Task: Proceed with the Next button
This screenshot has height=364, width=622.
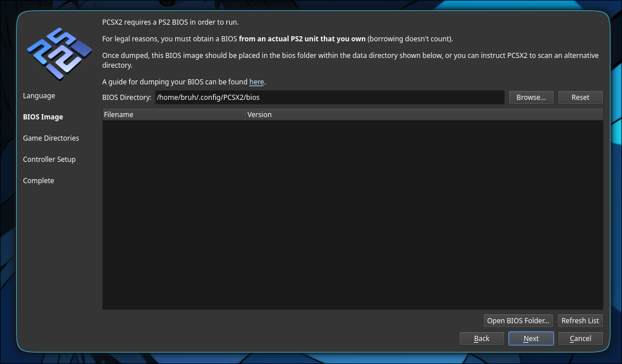Action: [x=531, y=338]
